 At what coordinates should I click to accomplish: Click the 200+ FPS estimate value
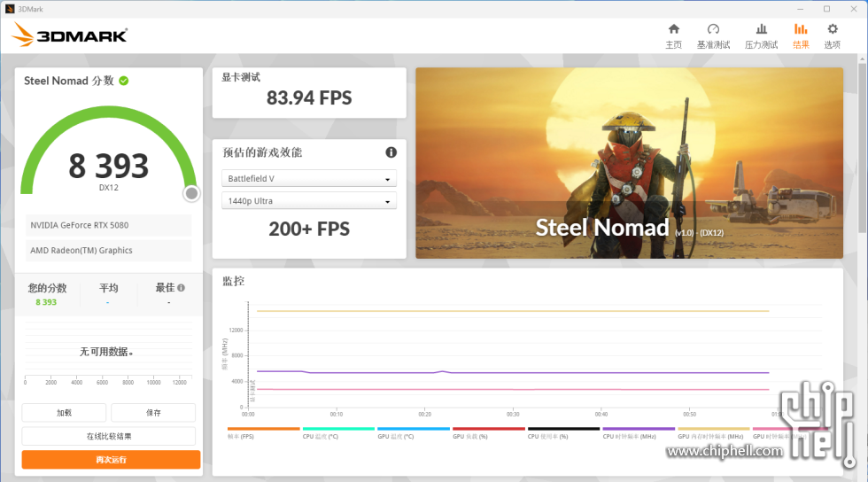coord(309,229)
